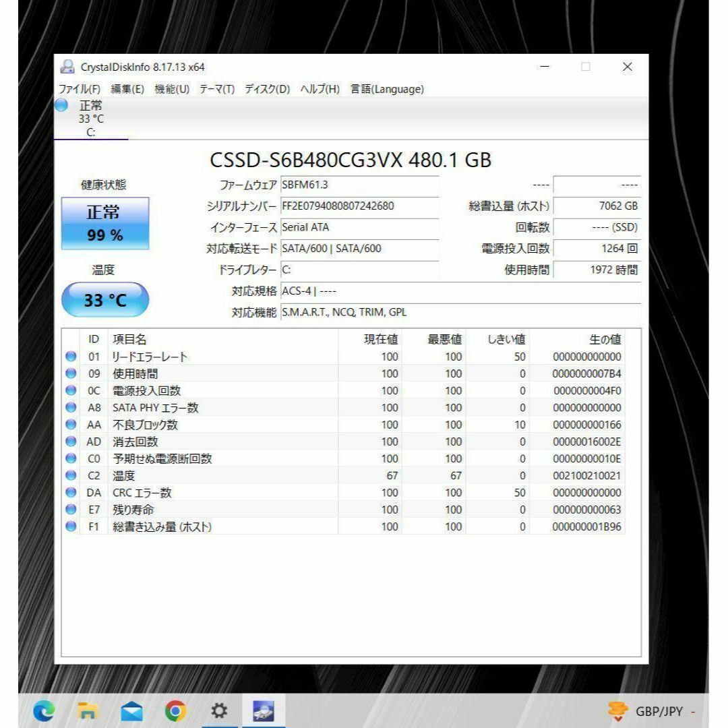Select the リードエラーレート attribute row
This screenshot has width=728, height=728.
344,357
